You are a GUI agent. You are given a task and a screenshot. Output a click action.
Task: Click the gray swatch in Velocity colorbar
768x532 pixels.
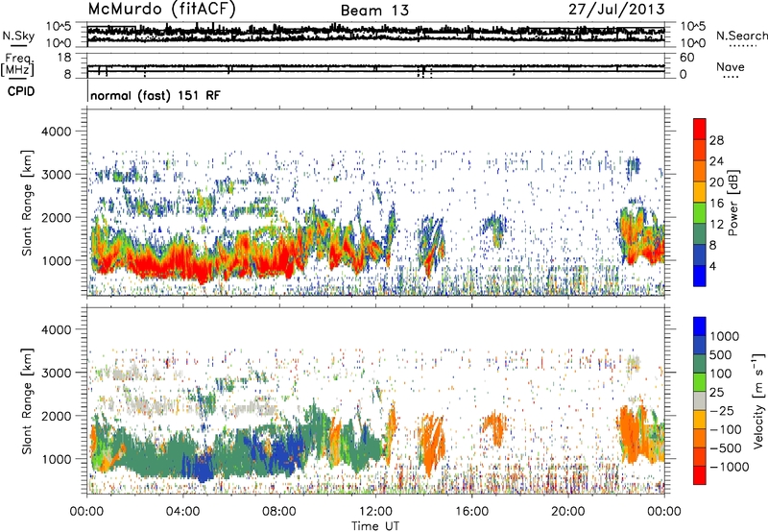coord(700,400)
